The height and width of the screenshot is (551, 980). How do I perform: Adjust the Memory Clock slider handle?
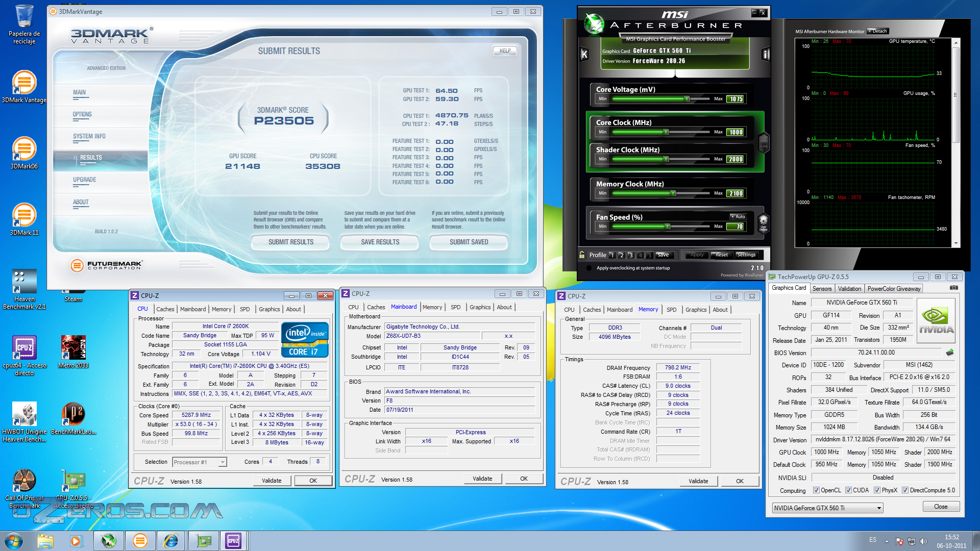click(x=673, y=193)
